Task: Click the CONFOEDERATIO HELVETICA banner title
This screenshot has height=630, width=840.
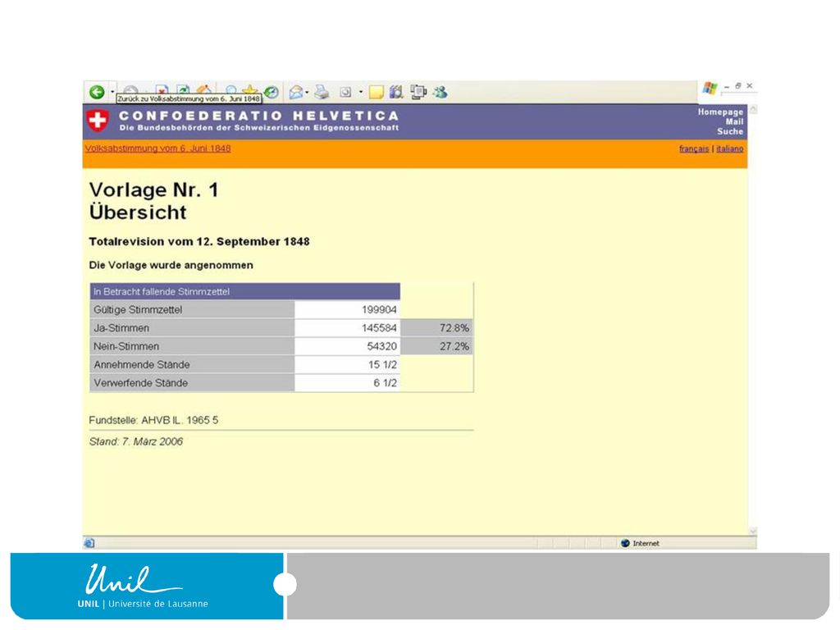Action: pyautogui.click(x=258, y=116)
